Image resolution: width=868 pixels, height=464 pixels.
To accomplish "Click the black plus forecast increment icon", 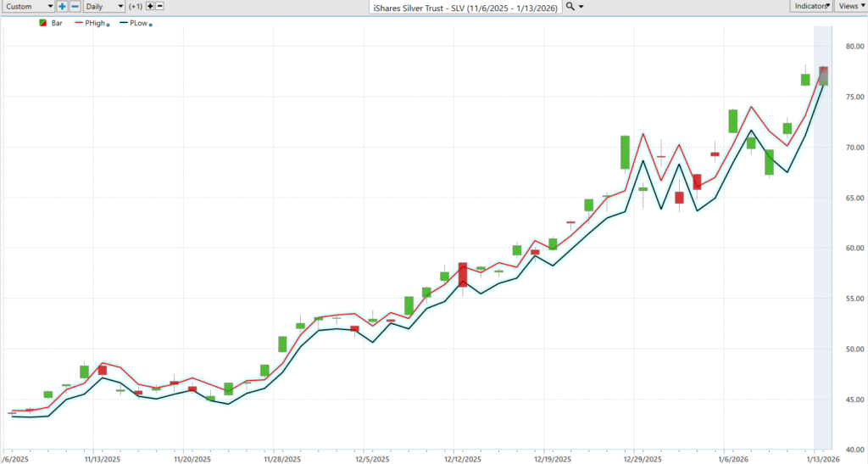I will (x=150, y=6).
